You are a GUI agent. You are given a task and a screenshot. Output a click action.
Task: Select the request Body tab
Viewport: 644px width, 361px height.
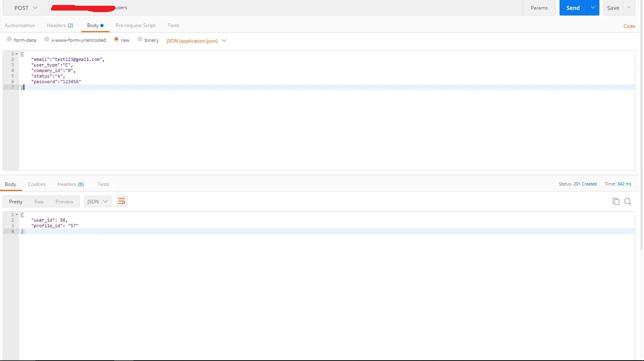pyautogui.click(x=95, y=25)
